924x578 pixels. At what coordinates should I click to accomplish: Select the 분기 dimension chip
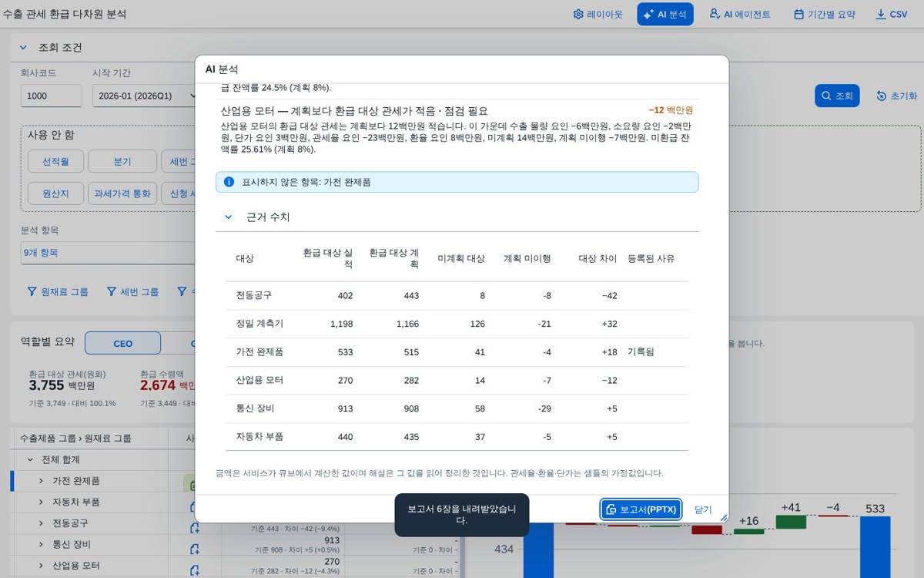(122, 161)
